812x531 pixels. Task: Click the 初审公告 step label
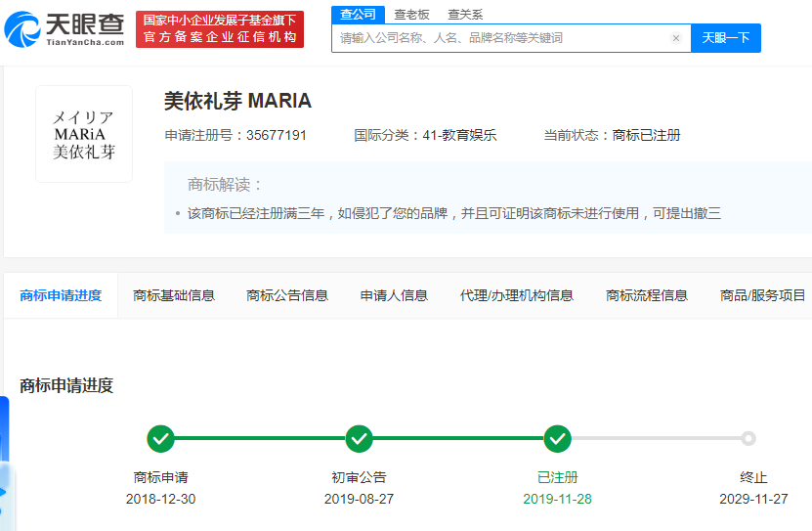pyautogui.click(x=359, y=477)
